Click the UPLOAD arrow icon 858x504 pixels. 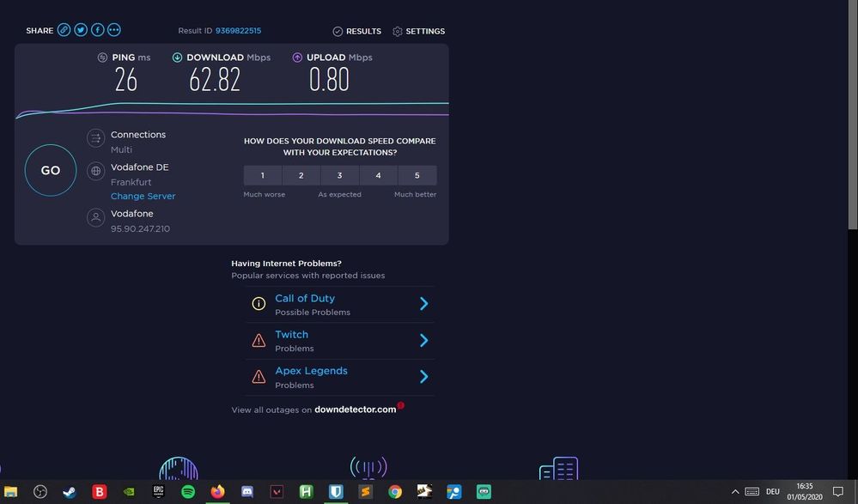point(297,58)
